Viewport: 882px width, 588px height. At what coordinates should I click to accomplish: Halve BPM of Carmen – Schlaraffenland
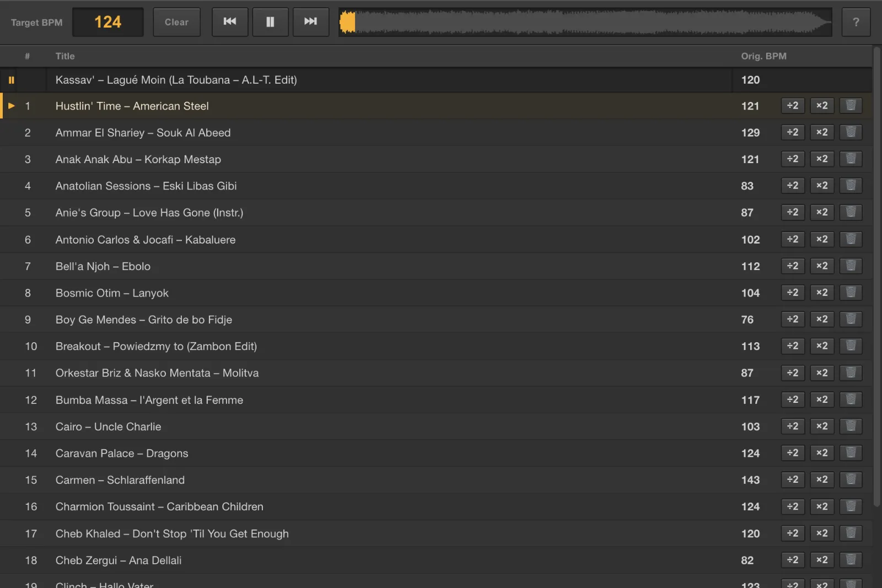coord(793,479)
